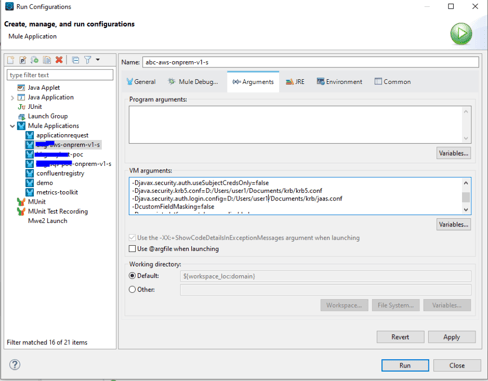
Task: Click the VM arguments scrollbar thumb
Action: tap(466, 197)
